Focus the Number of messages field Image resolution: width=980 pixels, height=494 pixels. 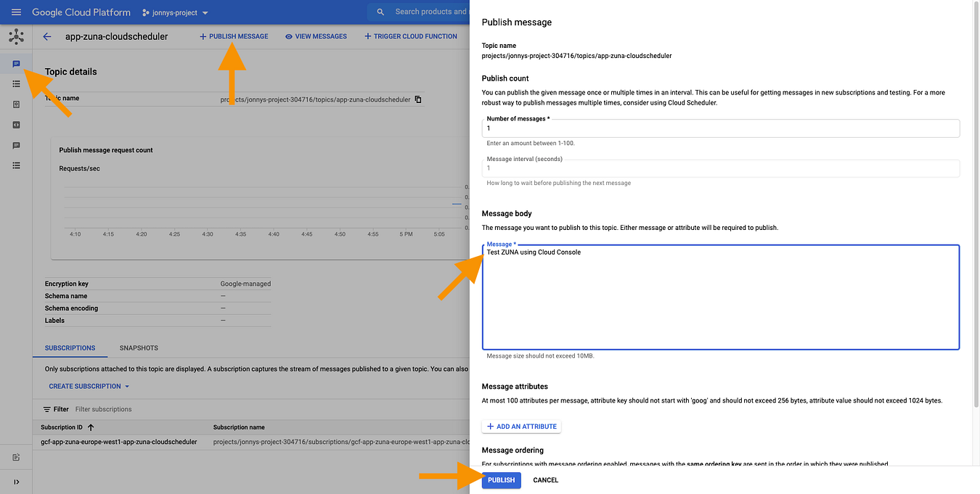point(721,128)
